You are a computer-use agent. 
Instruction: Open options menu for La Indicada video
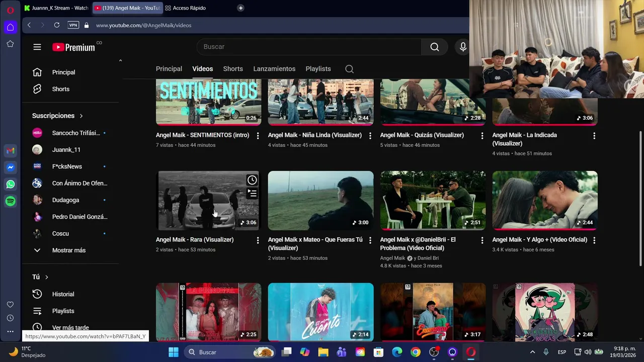pyautogui.click(x=594, y=136)
